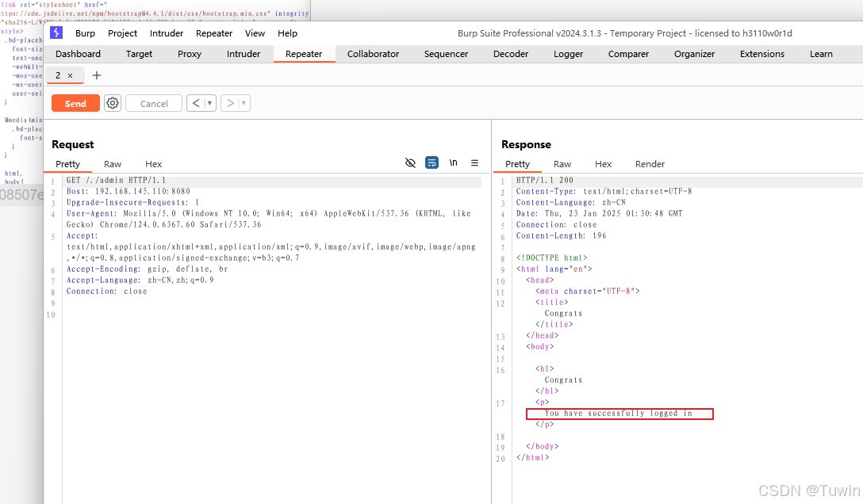The image size is (863, 504).
Task: Click the Content-Length: 196 header
Action: click(561, 236)
